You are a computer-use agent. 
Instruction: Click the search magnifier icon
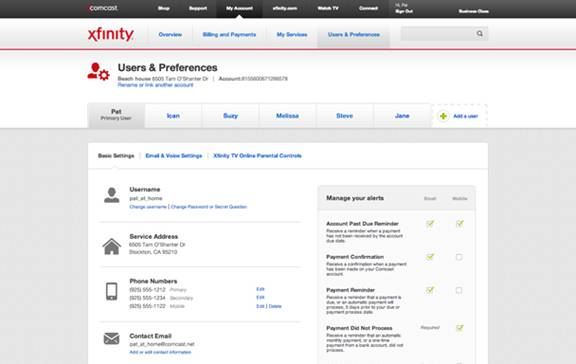[x=480, y=34]
